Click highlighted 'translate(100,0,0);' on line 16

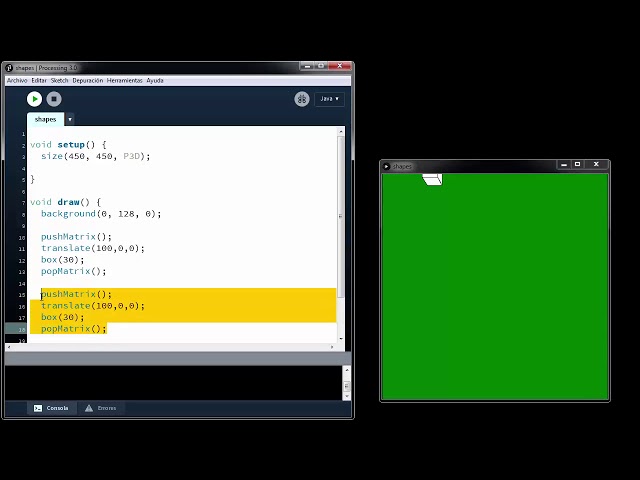[93, 306]
